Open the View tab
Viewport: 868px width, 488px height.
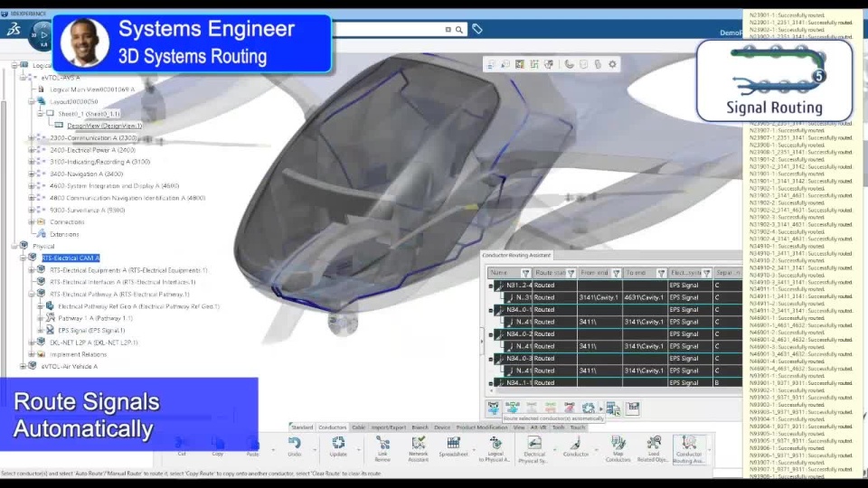[519, 427]
